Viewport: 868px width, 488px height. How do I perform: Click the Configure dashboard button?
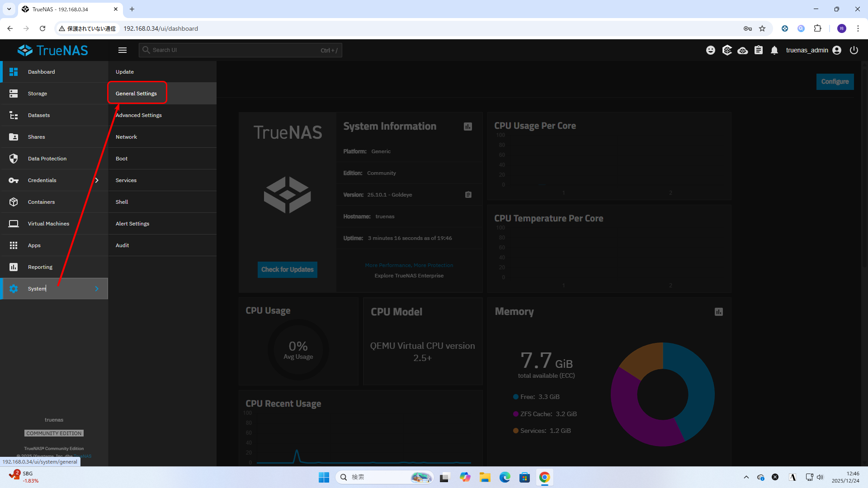coord(835,82)
